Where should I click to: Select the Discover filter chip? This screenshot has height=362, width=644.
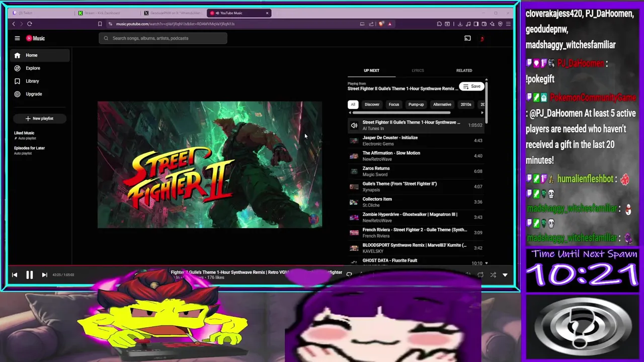[x=372, y=105]
